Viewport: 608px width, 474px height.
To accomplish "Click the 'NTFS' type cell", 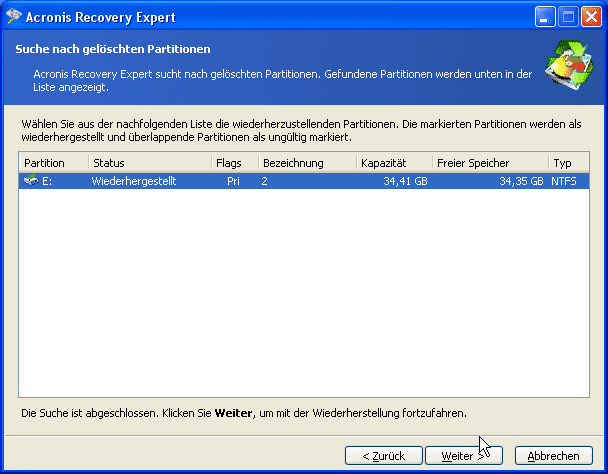I will (x=564, y=181).
